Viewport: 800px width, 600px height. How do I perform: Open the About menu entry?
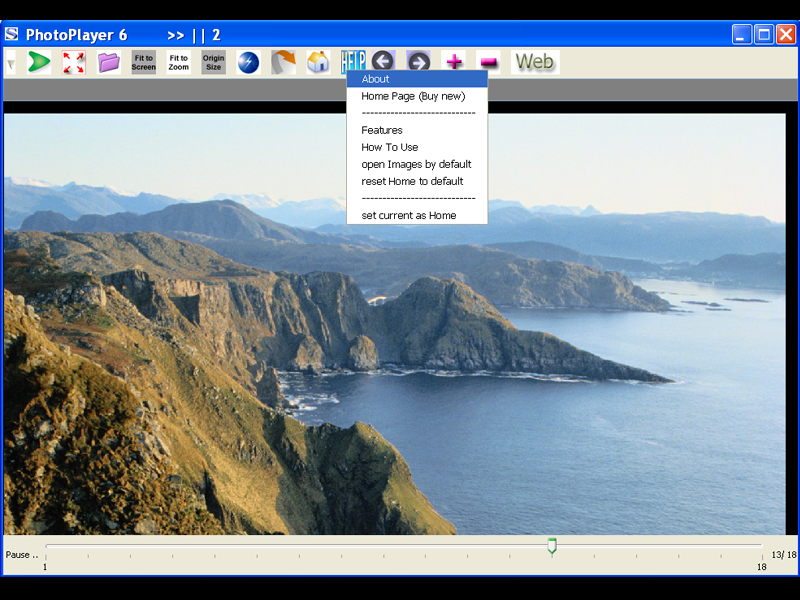click(375, 78)
